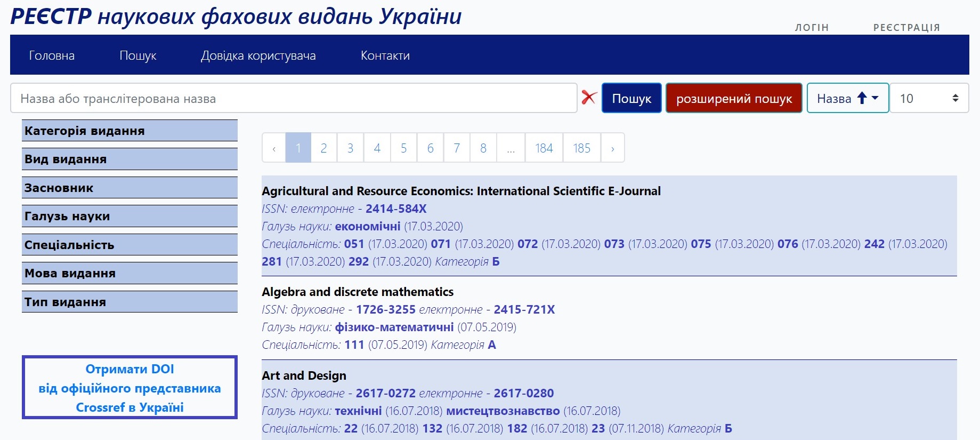Open Довідка користувача in the navigation bar
Viewport: 980px width, 440px height.
(258, 55)
